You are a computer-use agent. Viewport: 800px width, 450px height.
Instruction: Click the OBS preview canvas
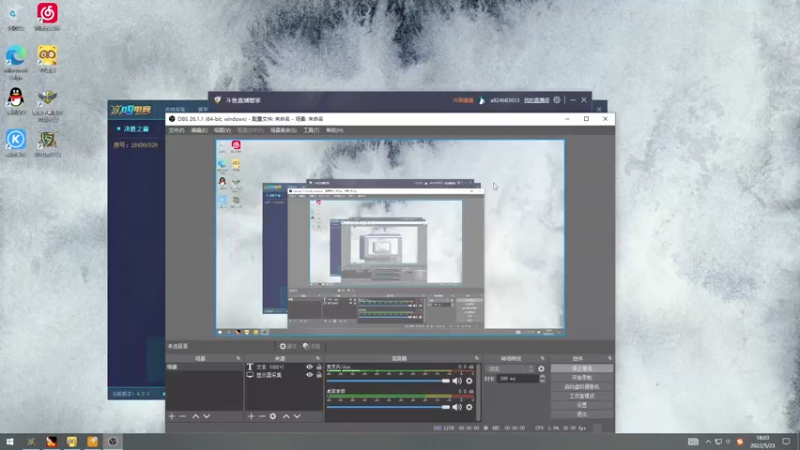(390, 237)
